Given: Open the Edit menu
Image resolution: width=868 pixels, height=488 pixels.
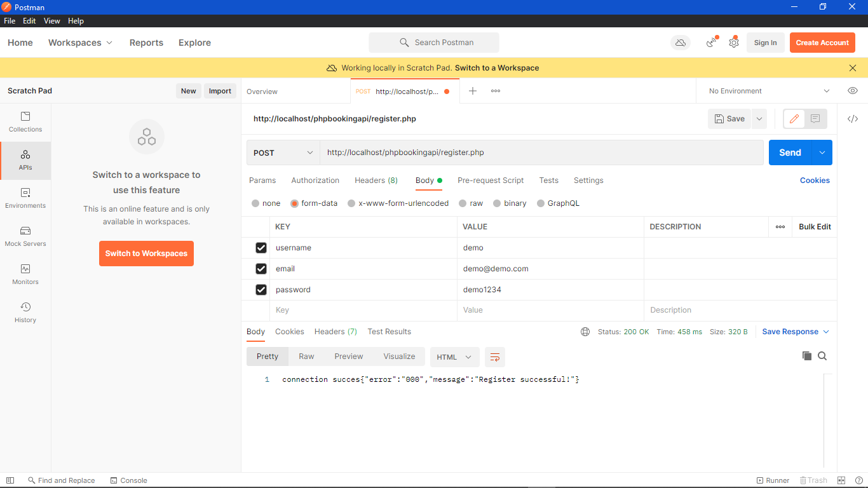Looking at the screenshot, I should pyautogui.click(x=29, y=21).
